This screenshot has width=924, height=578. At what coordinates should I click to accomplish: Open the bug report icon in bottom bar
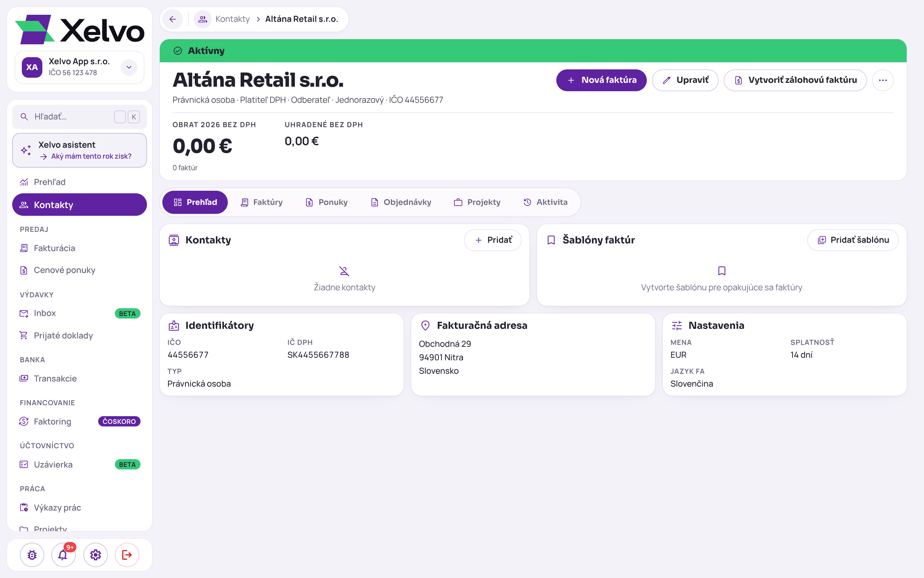(x=32, y=555)
